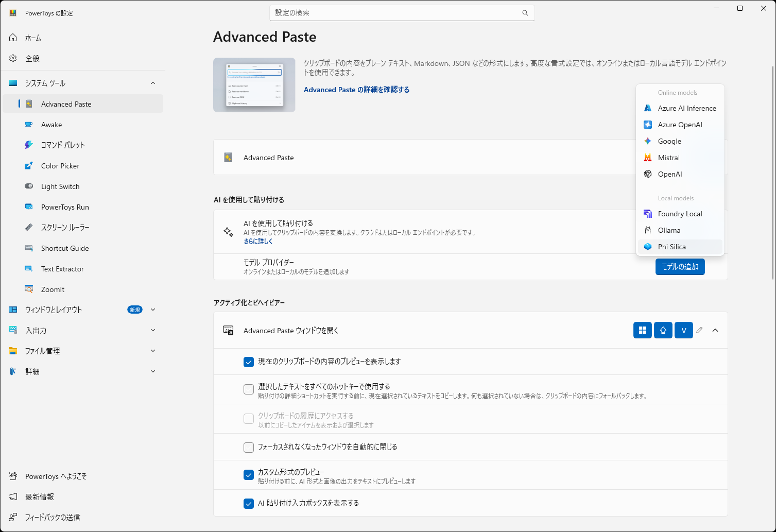Expand the 詳細 section

click(153, 371)
